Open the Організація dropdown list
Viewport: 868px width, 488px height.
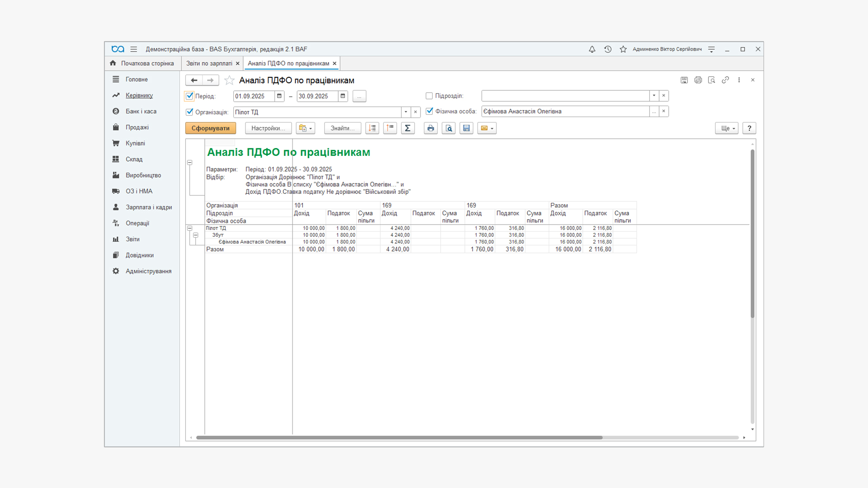point(406,112)
